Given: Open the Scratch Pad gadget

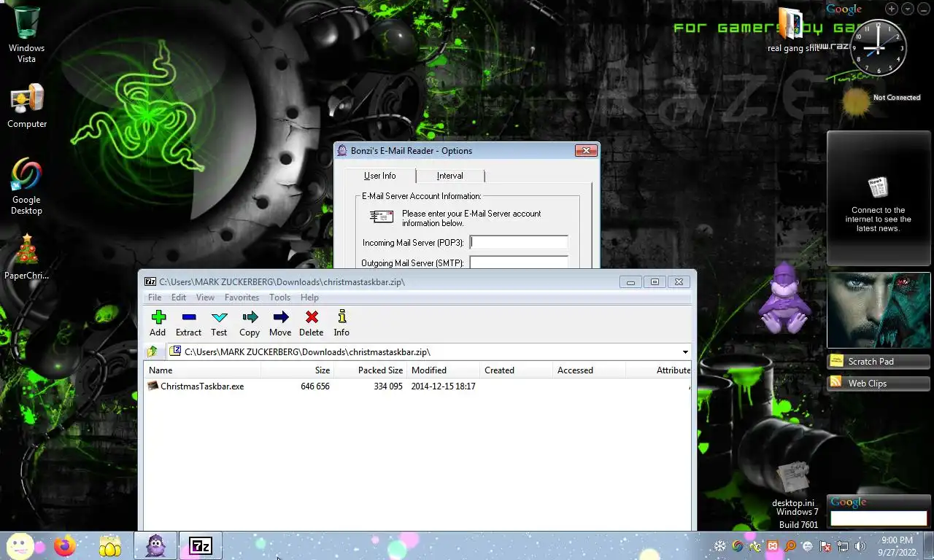Looking at the screenshot, I should (879, 362).
